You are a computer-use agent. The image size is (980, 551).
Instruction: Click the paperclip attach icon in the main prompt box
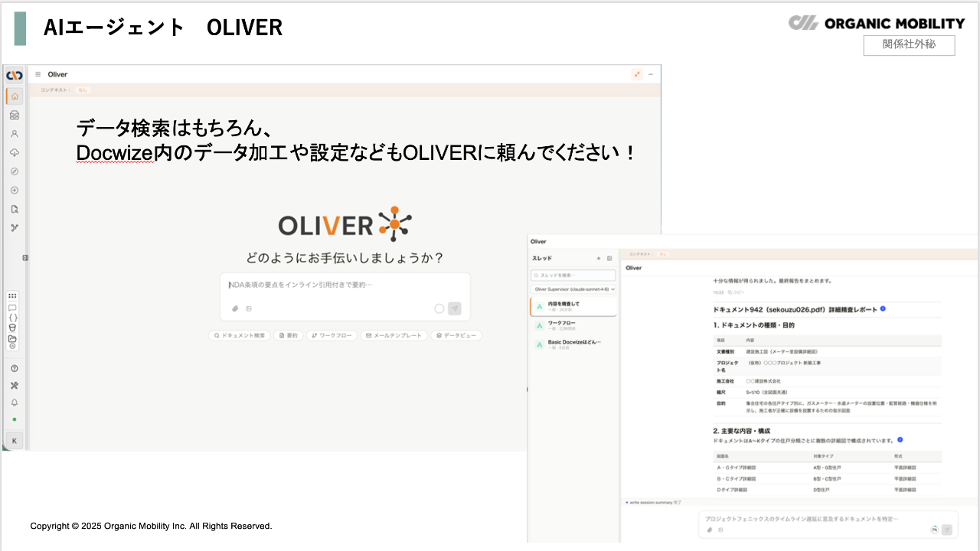pos(235,309)
